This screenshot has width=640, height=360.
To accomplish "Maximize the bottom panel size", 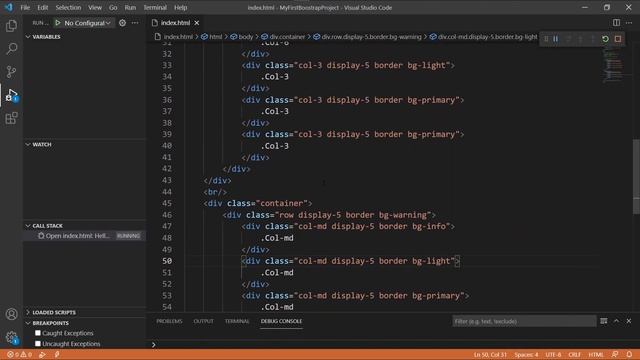I will pos(616,321).
